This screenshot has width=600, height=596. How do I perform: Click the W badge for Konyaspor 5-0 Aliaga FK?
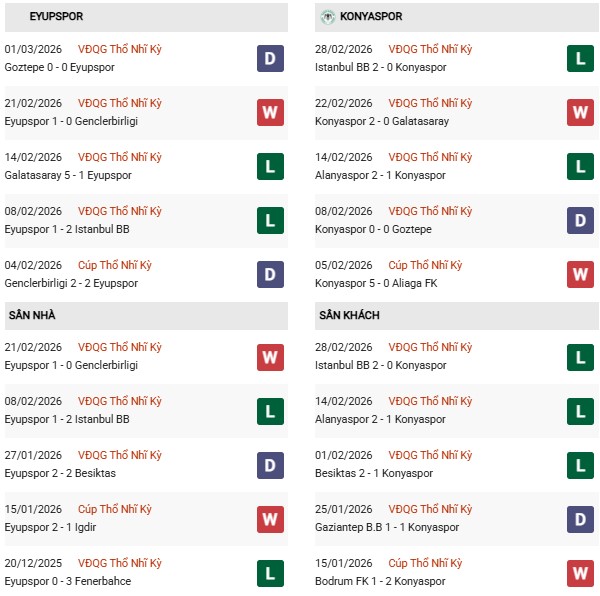[581, 274]
